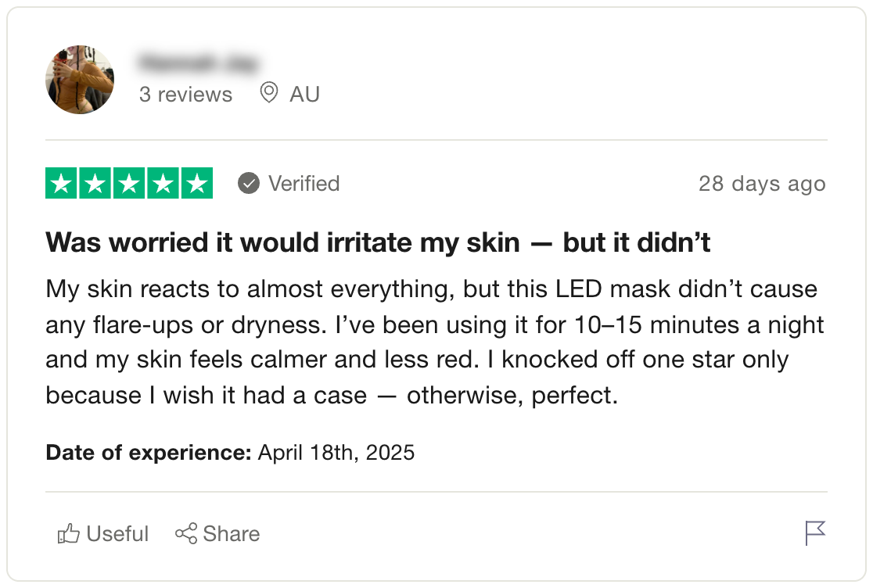The width and height of the screenshot is (873, 588).
Task: Click the location pin icon
Action: (x=269, y=92)
